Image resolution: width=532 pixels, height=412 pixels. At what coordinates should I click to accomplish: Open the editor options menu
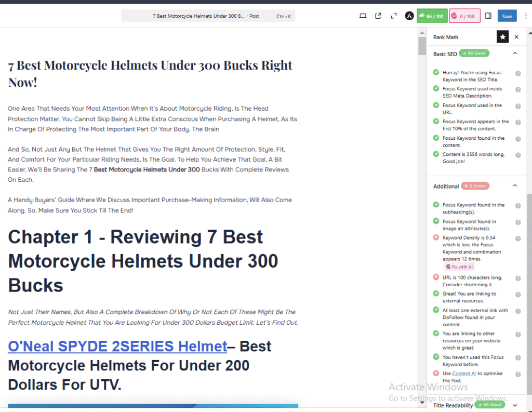coord(526,16)
